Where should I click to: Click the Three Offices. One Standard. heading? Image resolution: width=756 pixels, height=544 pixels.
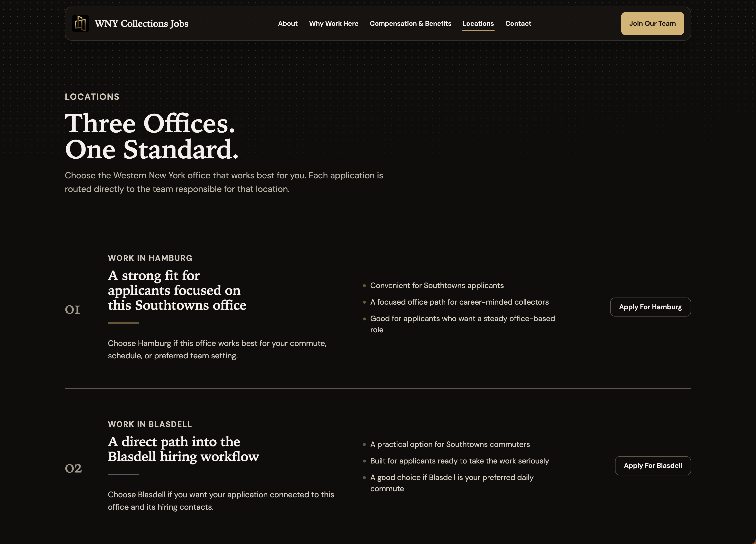152,136
